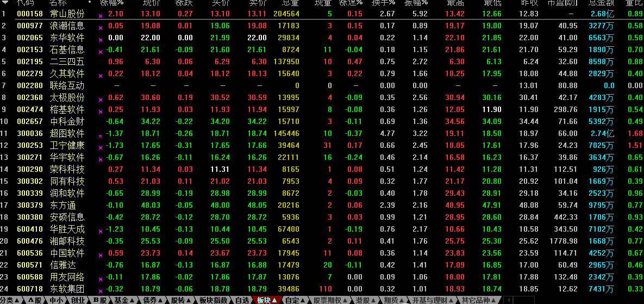Viewport: 644px width, 304px height.
Task: Select stock name 中科金财
Action: pos(67,121)
